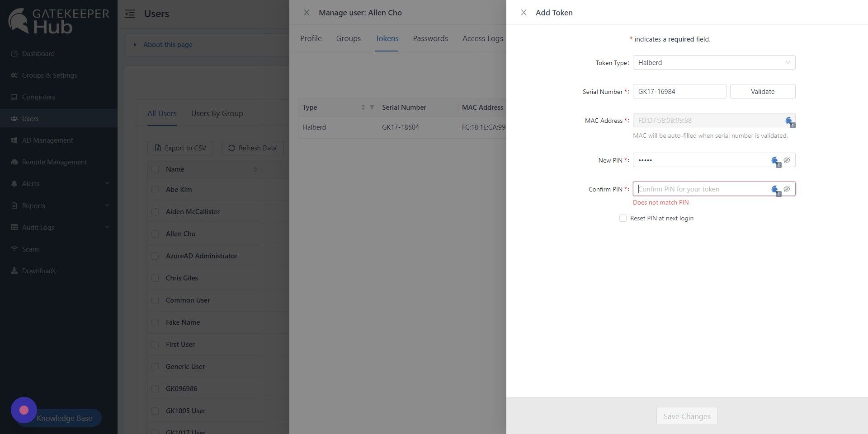Click the Save Changes button

(687, 416)
